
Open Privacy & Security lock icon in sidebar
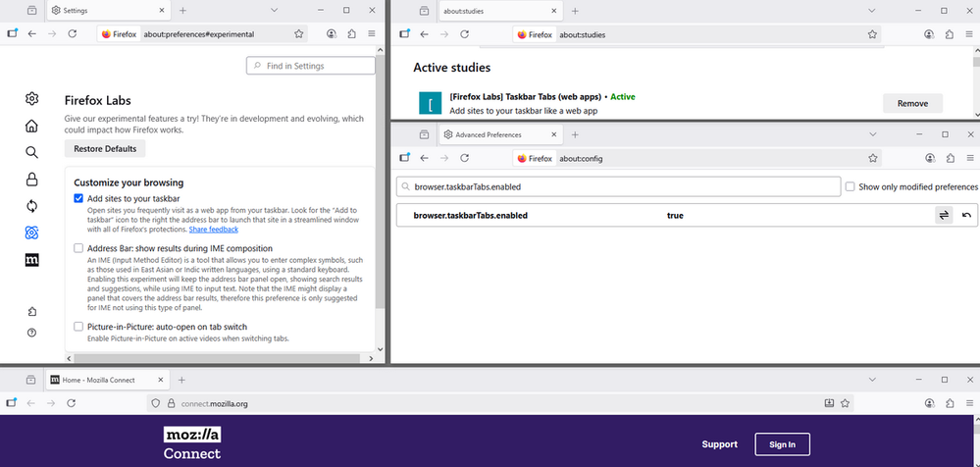32,179
